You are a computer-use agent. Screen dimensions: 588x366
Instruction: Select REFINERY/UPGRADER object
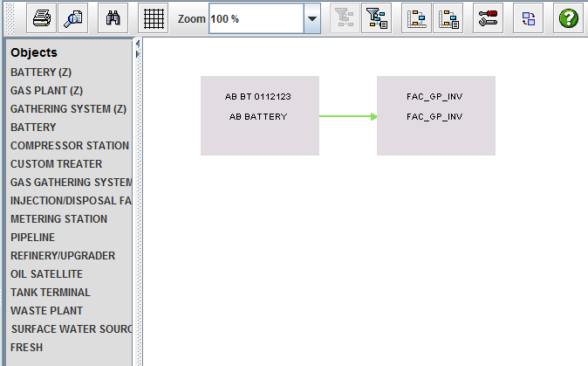[x=63, y=256]
